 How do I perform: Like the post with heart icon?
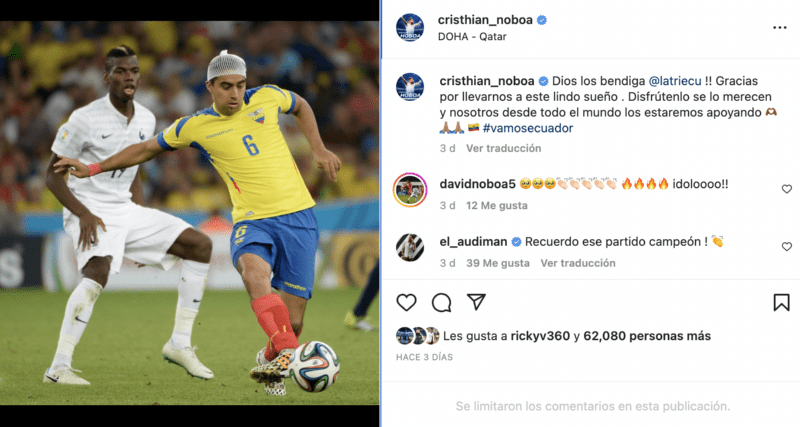tap(406, 303)
